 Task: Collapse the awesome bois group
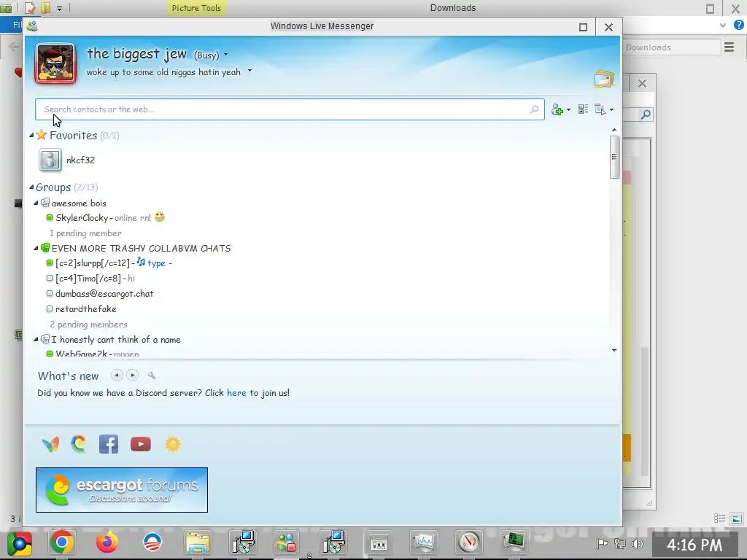(36, 203)
